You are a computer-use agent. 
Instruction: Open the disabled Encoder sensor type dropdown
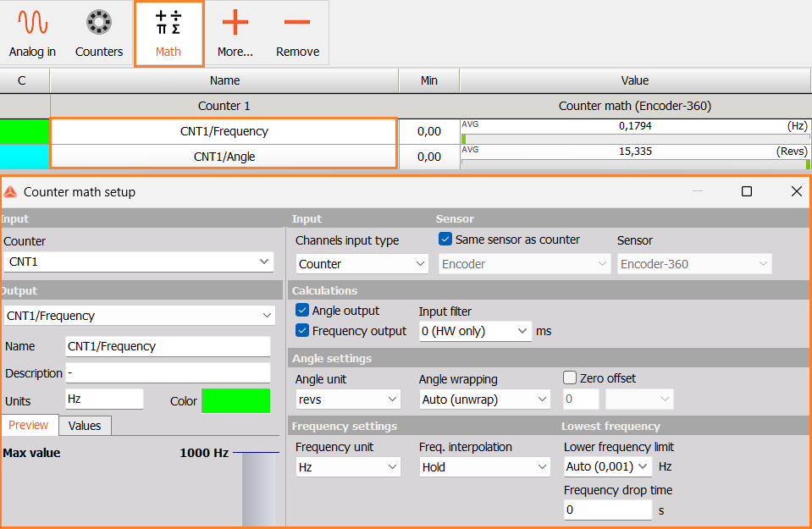[x=525, y=264]
